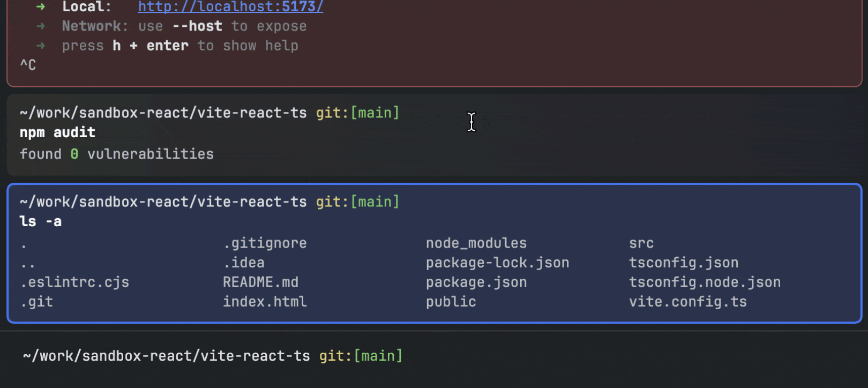Click the .gitignore entry
Viewport: 868px width, 388px height.
[265, 243]
